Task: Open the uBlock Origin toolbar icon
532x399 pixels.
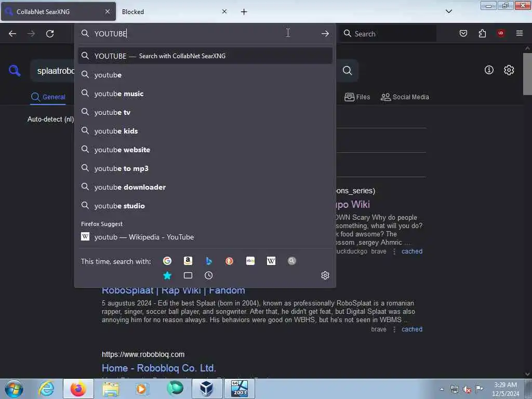Action: (501, 33)
